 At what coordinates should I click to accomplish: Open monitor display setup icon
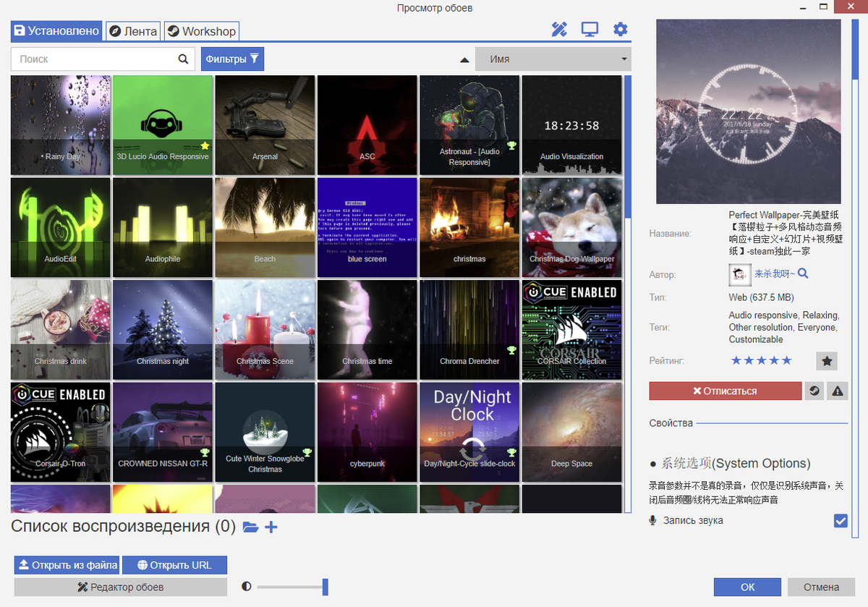pos(590,30)
